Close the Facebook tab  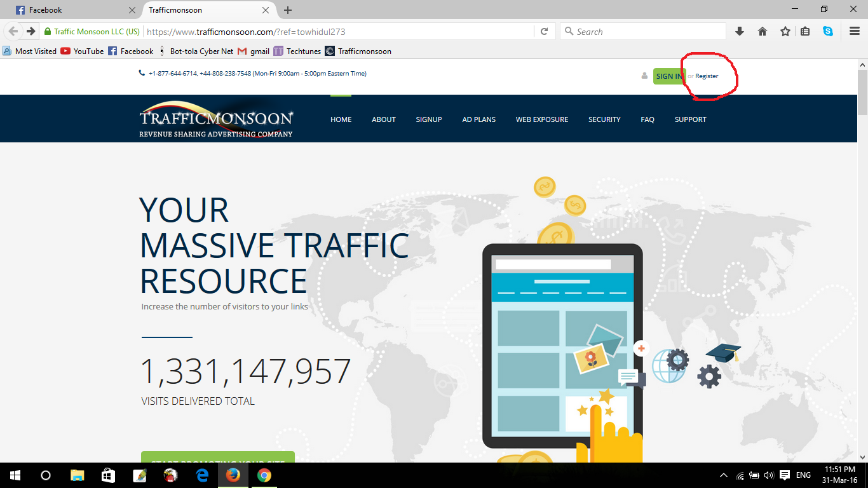click(132, 10)
